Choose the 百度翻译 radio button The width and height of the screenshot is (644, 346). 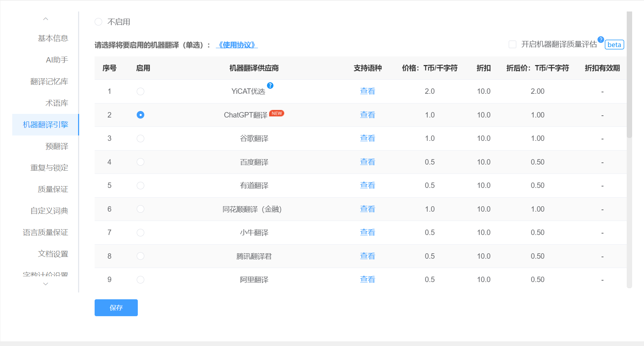140,162
